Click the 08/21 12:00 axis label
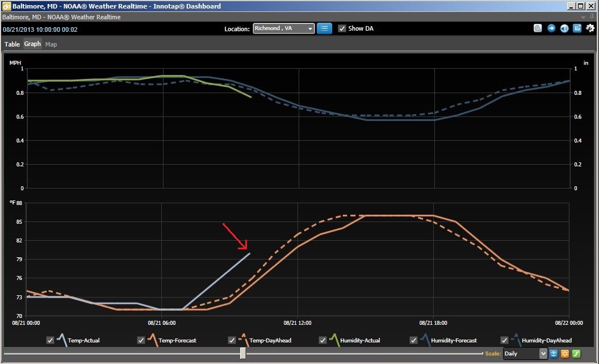Screen dimensions: 599x364 click(x=298, y=323)
